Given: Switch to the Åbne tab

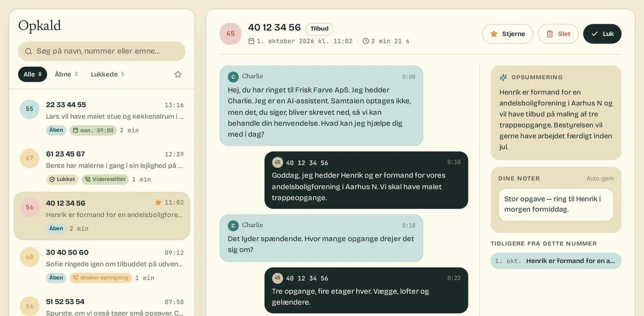Looking at the screenshot, I should coord(66,74).
